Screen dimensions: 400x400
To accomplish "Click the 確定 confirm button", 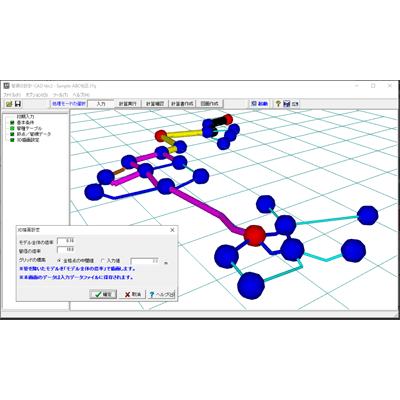I will (x=103, y=294).
